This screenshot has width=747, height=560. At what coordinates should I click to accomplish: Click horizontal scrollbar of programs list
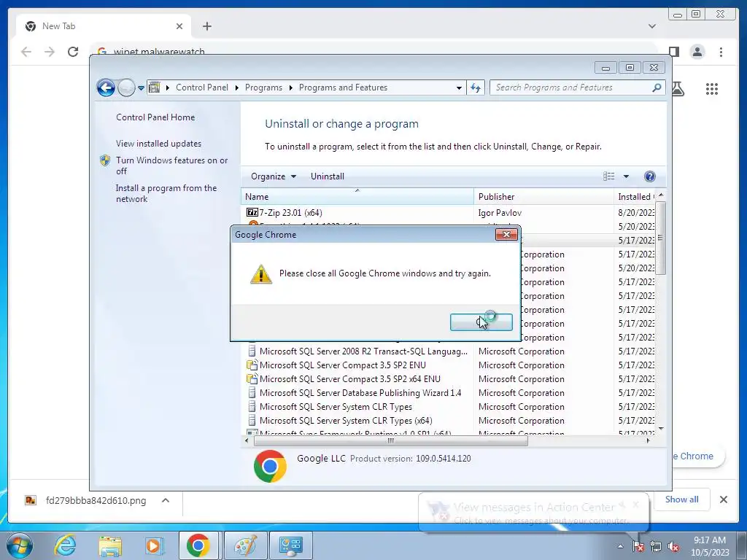391,441
